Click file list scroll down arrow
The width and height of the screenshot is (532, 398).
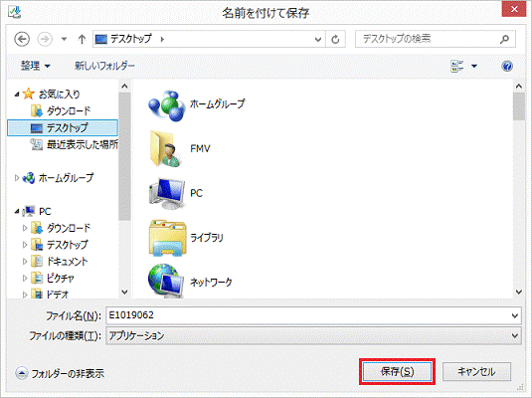pos(519,292)
